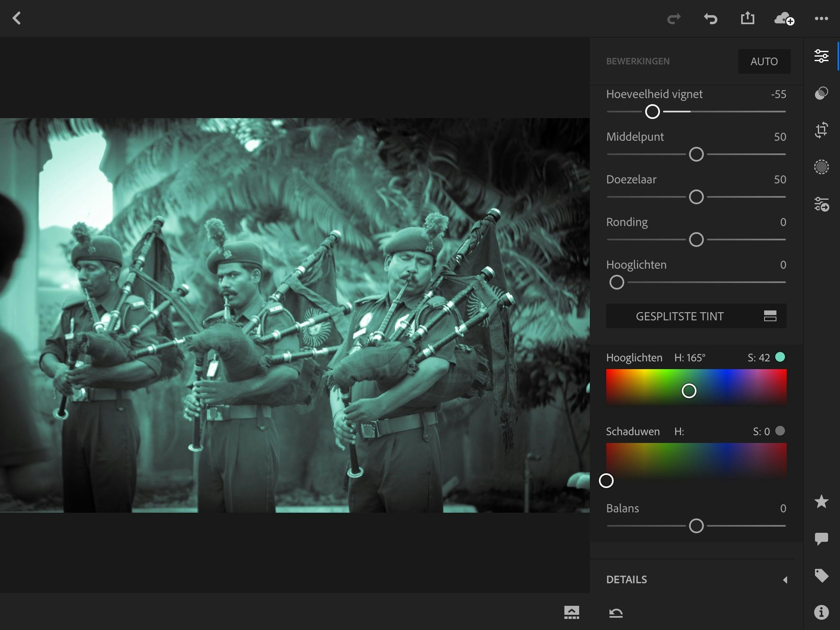Open the three-dots more options menu

(821, 18)
